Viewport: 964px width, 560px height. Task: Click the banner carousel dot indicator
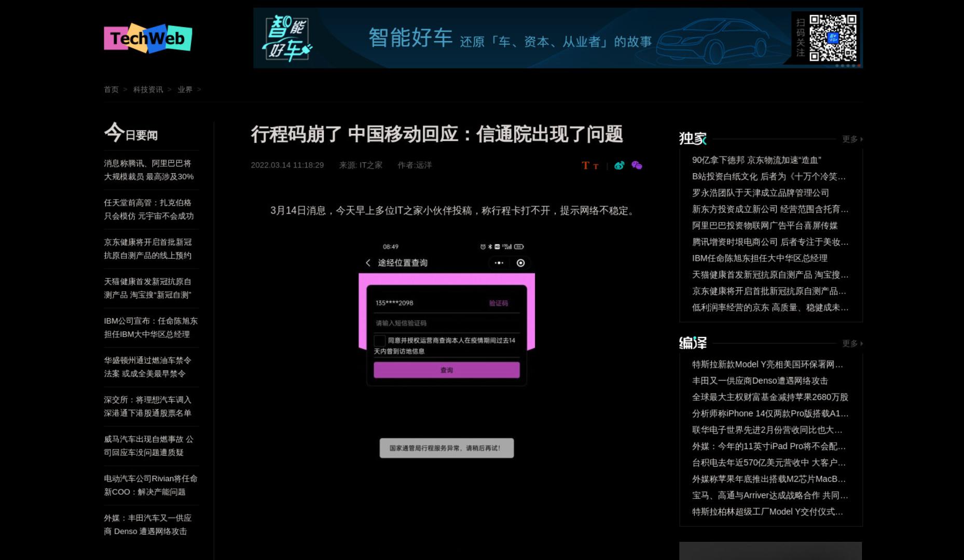(848, 65)
